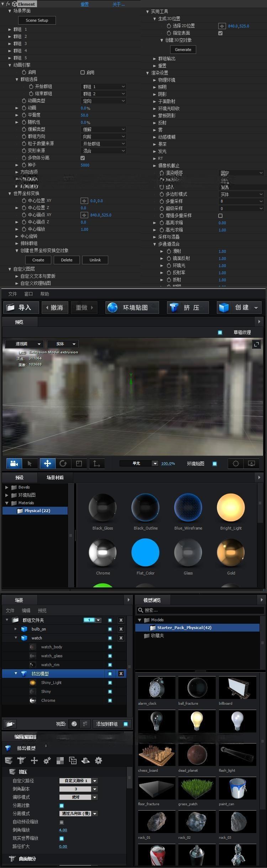Activate the scale tool below the viewport
267x868 pixels.
pos(79,463)
